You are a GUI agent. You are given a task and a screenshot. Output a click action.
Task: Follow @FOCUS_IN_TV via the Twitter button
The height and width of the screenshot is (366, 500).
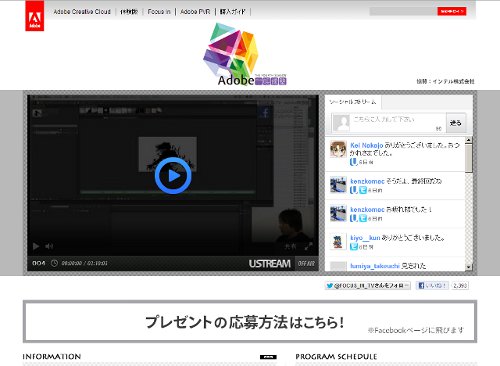[368, 286]
